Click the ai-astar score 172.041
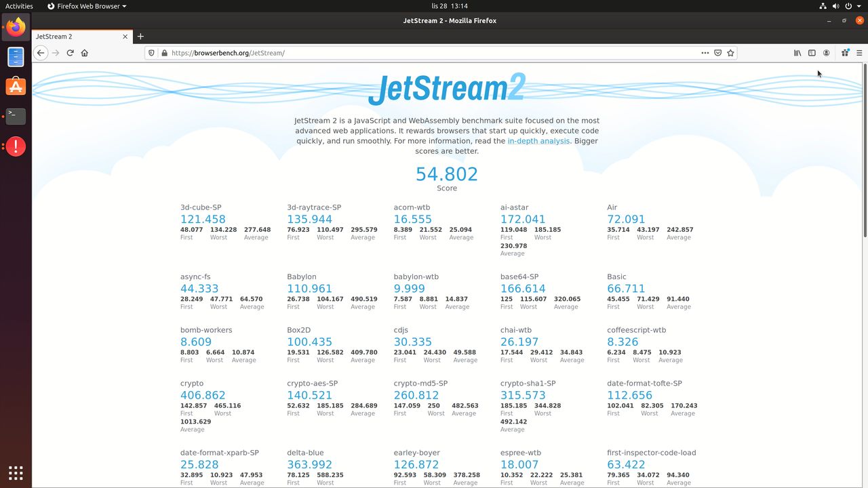This screenshot has width=868, height=488. 523,219
